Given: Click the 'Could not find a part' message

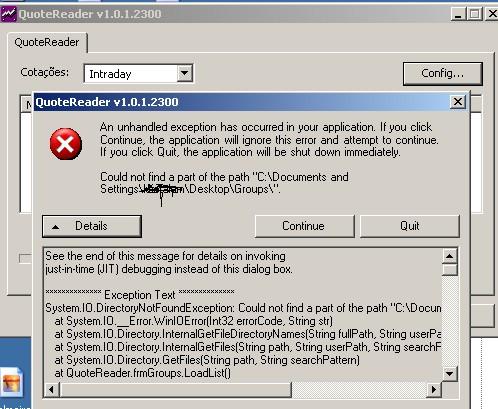Looking at the screenshot, I should coord(224,183).
